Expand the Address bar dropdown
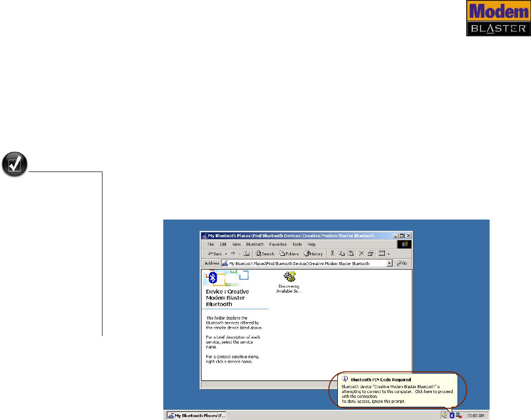 (x=389, y=263)
